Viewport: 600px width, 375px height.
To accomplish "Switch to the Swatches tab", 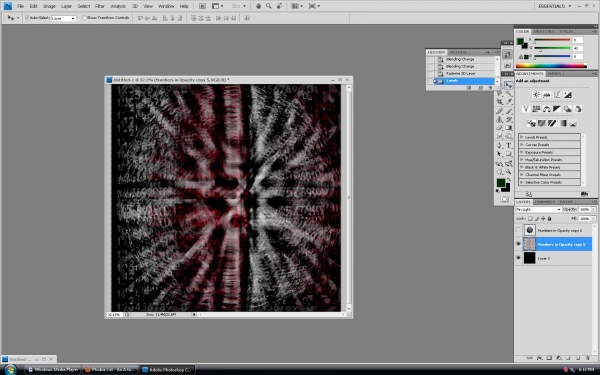I will click(x=544, y=31).
